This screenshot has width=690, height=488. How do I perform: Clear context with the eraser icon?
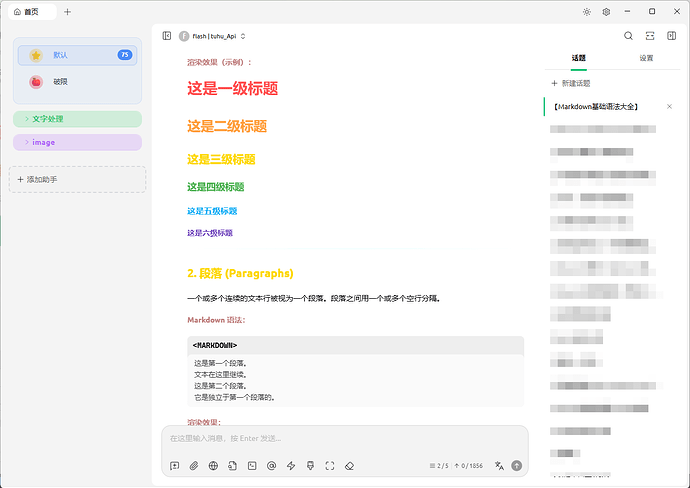(349, 466)
